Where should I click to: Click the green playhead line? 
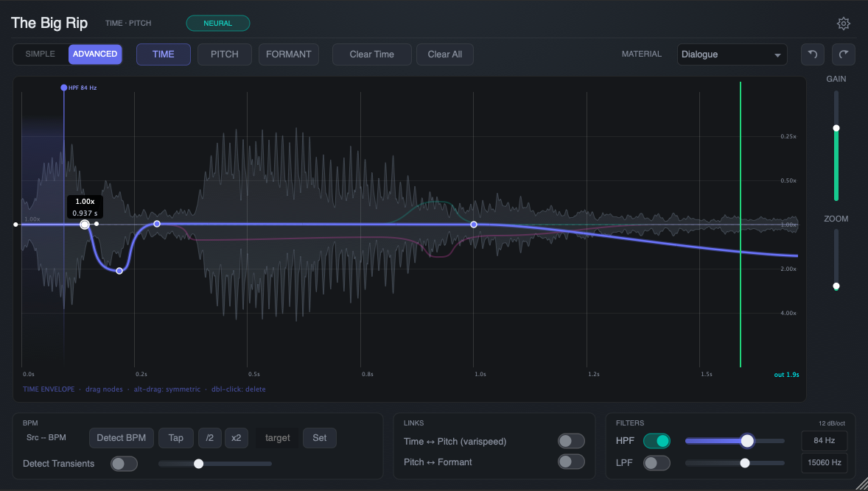click(740, 225)
